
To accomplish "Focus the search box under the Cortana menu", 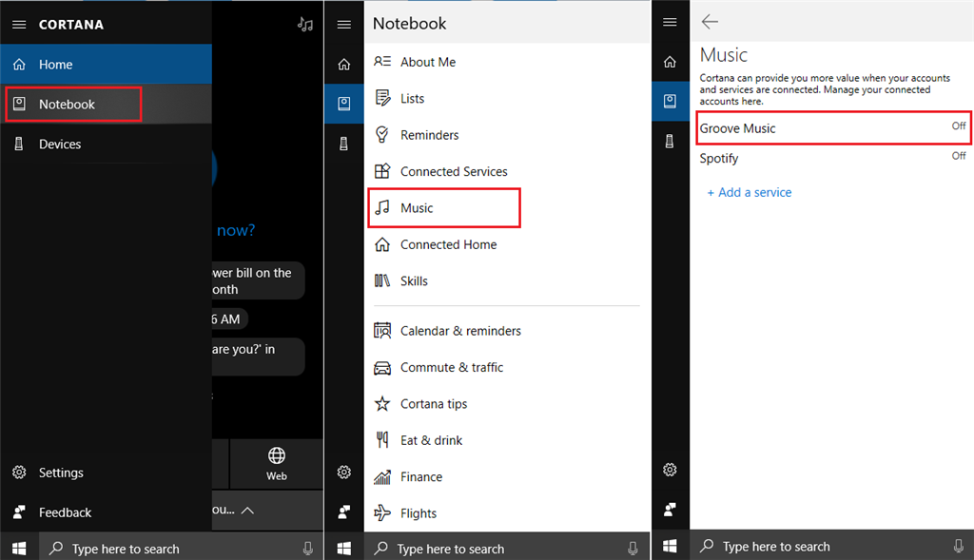I will click(181, 549).
